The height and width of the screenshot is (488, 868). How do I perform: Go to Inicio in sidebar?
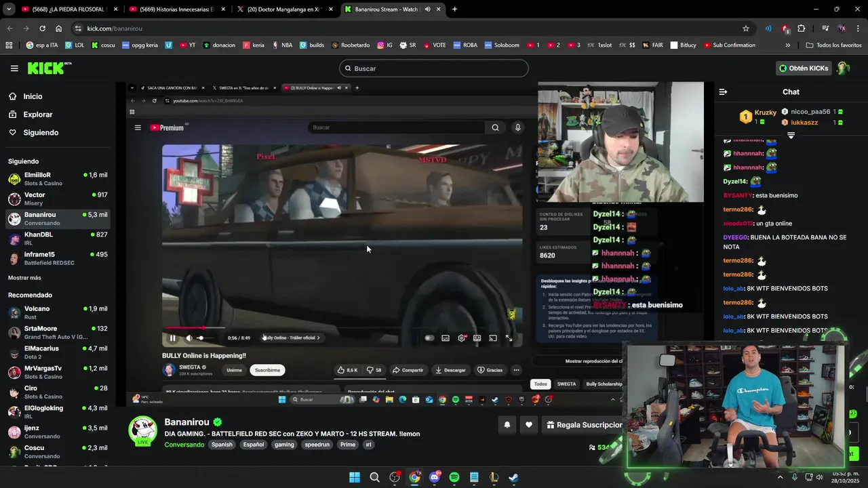coord(33,96)
